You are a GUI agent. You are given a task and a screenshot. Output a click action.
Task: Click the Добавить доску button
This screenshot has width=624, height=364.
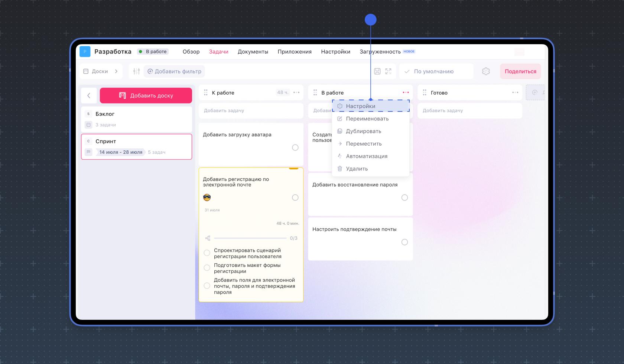[146, 95]
